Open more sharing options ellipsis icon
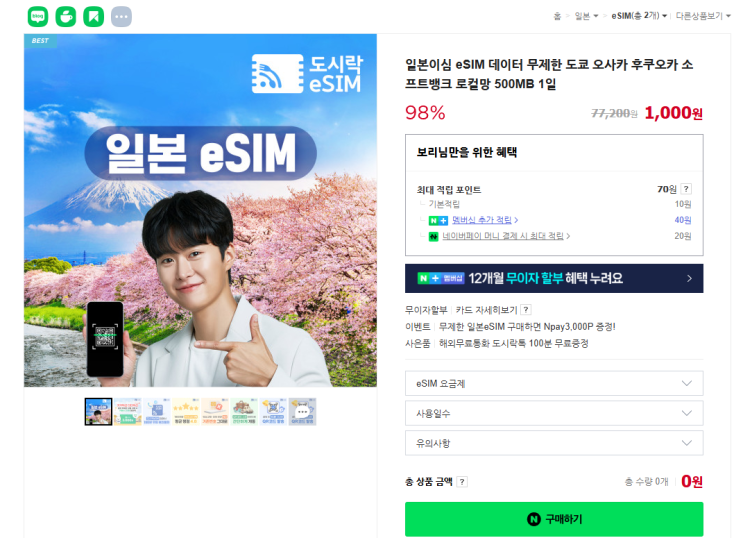Screen dimensions: 743x538 [121, 17]
